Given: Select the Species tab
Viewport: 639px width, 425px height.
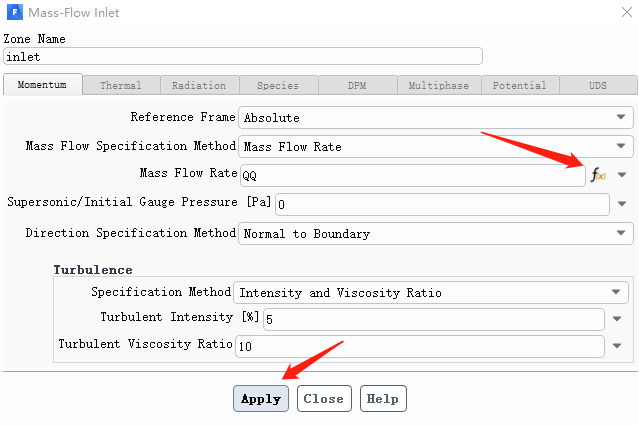Looking at the screenshot, I should click(x=277, y=86).
